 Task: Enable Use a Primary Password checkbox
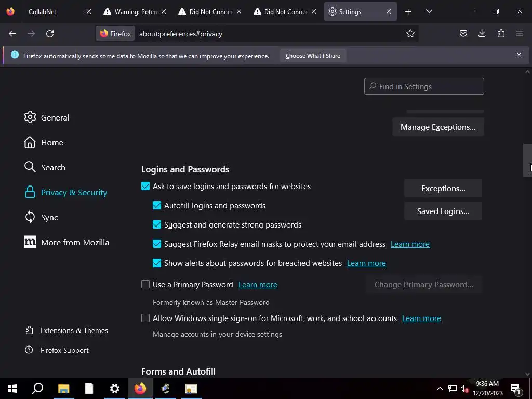click(145, 284)
